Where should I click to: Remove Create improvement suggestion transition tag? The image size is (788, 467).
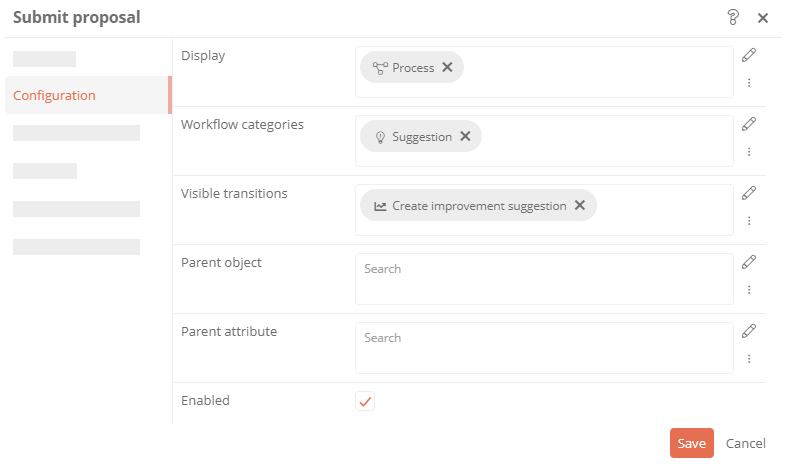pyautogui.click(x=580, y=205)
